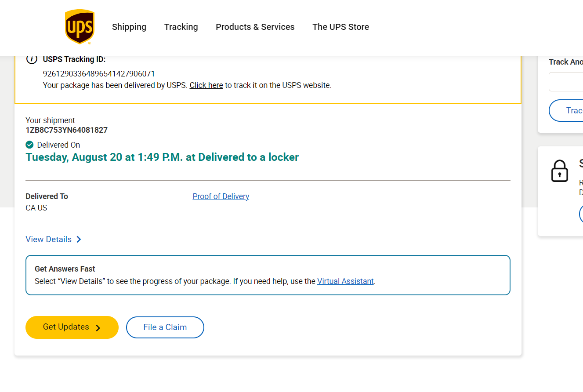Open the Virtual Assistant link
This screenshot has height=392, width=583.
[345, 281]
